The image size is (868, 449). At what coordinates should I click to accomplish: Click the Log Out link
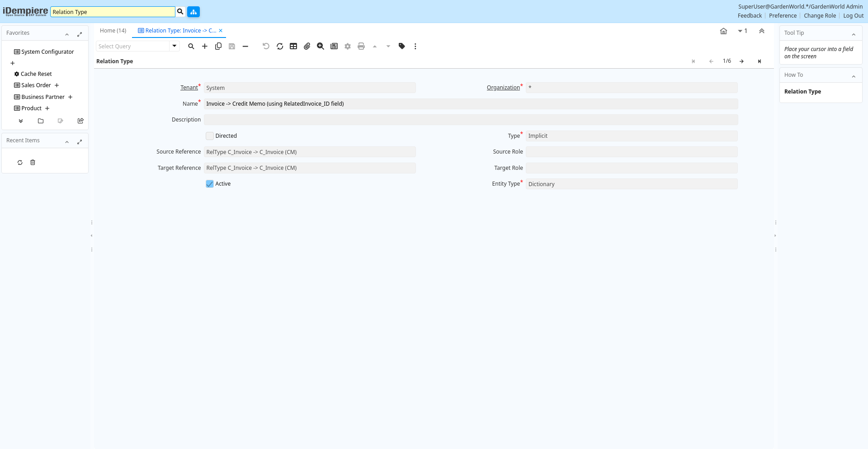853,16
